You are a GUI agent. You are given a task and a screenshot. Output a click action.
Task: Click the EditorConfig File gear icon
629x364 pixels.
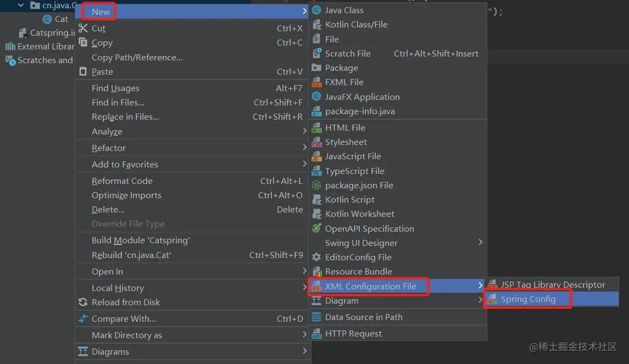pos(316,257)
